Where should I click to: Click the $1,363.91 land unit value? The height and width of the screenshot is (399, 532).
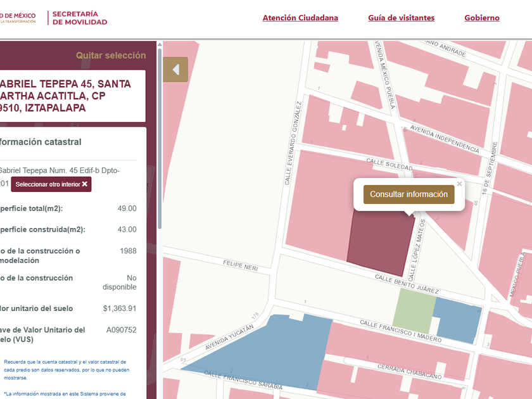120,308
